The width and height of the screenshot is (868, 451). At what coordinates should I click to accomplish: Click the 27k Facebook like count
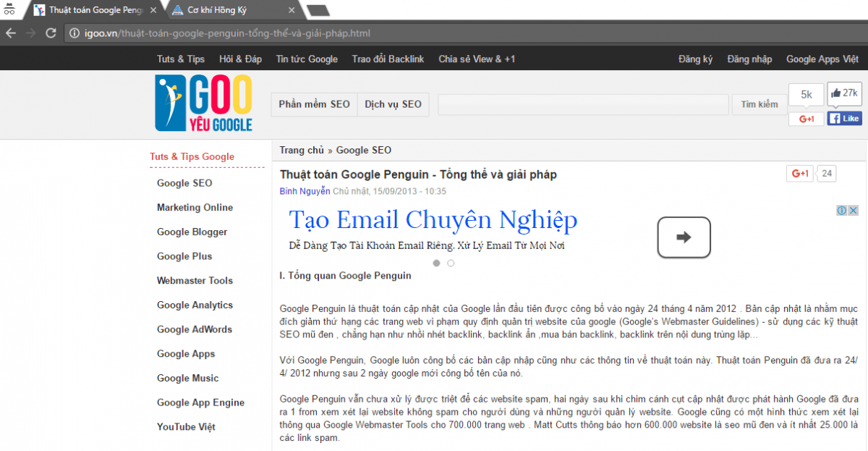[x=844, y=93]
